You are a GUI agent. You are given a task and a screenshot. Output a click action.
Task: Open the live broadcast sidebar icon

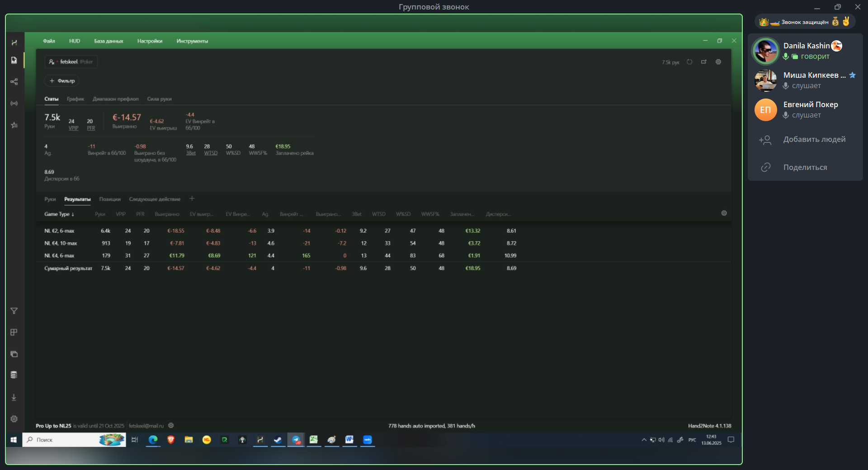(x=14, y=103)
